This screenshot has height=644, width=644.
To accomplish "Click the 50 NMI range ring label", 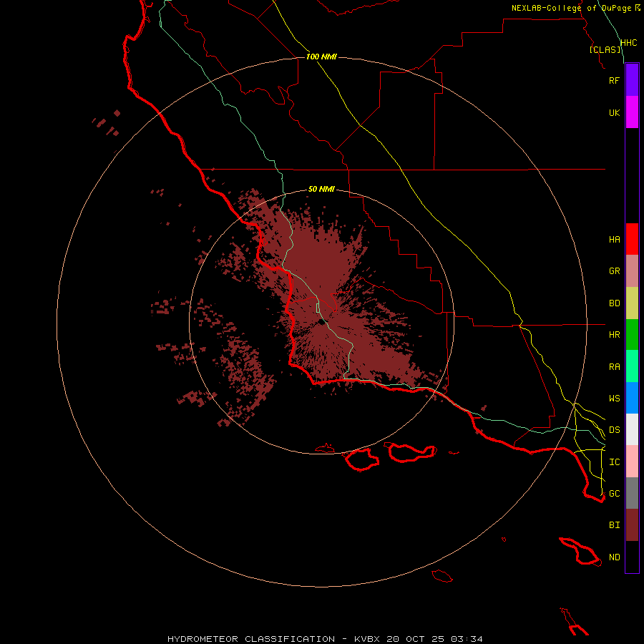I will [x=321, y=189].
